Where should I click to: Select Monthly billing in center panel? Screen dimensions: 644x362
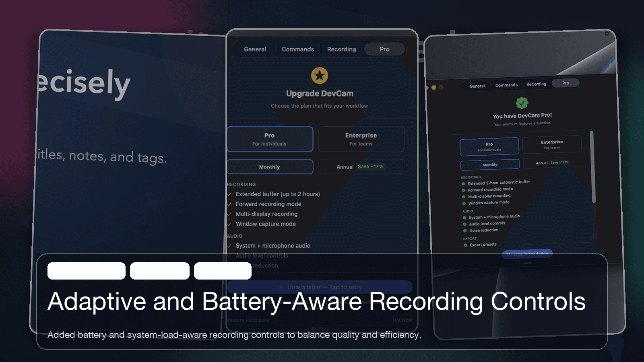pos(270,167)
